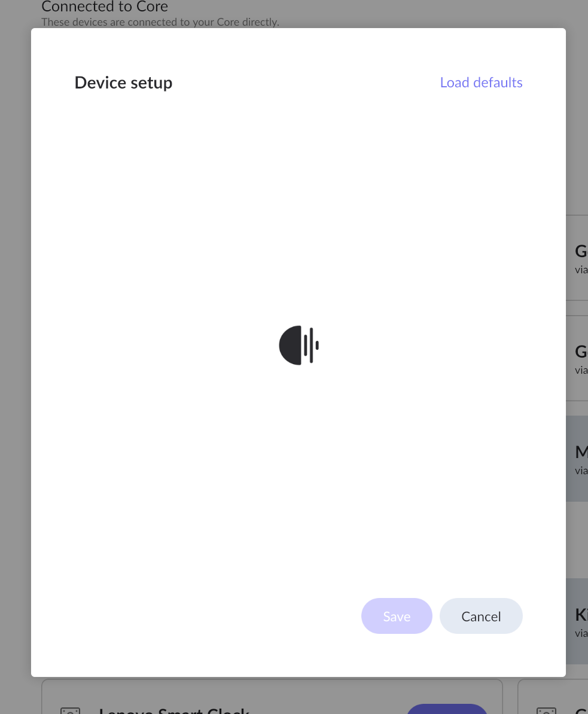The width and height of the screenshot is (588, 714).
Task: Click the Roon loading logo icon
Action: point(298,345)
